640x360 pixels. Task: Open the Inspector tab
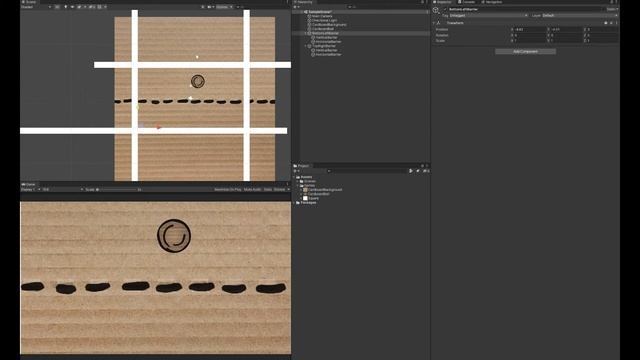pos(442,2)
